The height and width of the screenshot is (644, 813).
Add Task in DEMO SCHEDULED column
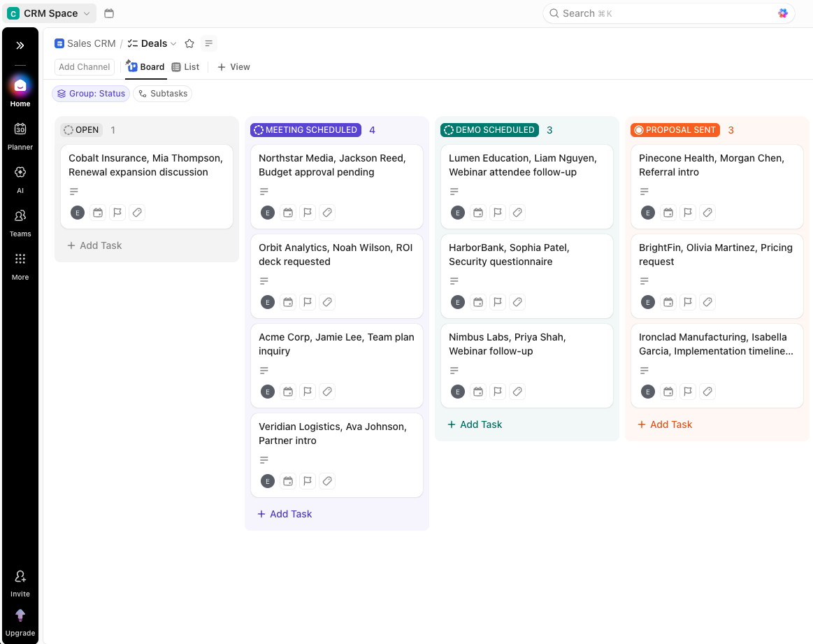coord(475,424)
